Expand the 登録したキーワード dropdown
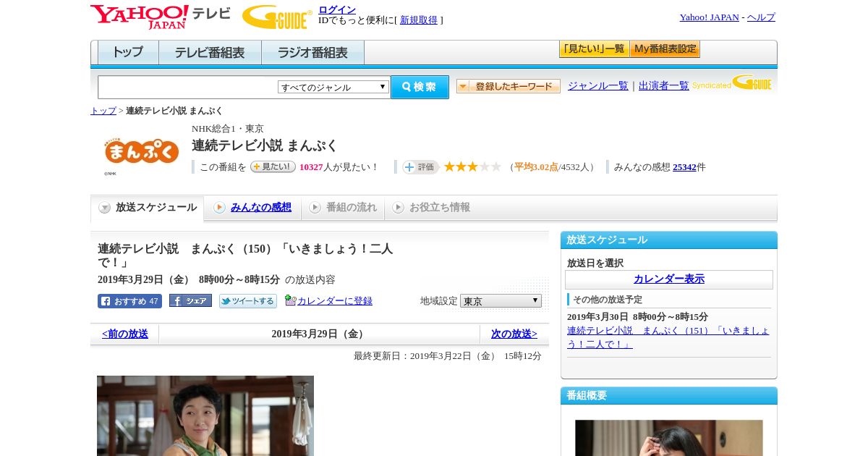The height and width of the screenshot is (456, 868). coord(509,86)
